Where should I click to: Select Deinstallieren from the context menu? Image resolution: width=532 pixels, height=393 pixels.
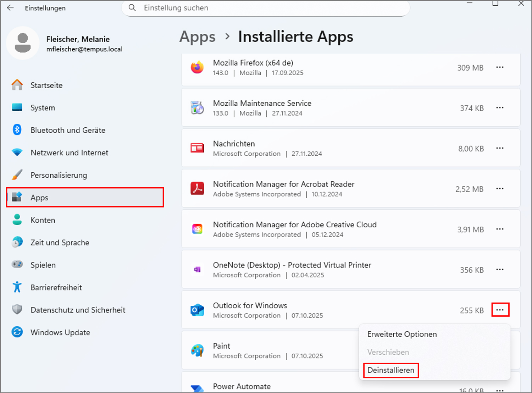pos(391,370)
